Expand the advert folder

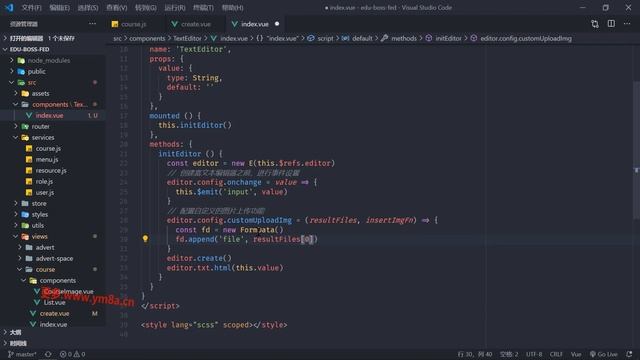(53, 248)
